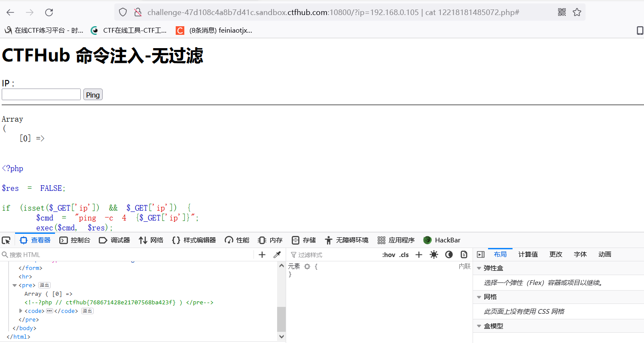
Task: Collapse the 盒模型 box model section
Action: point(479,326)
